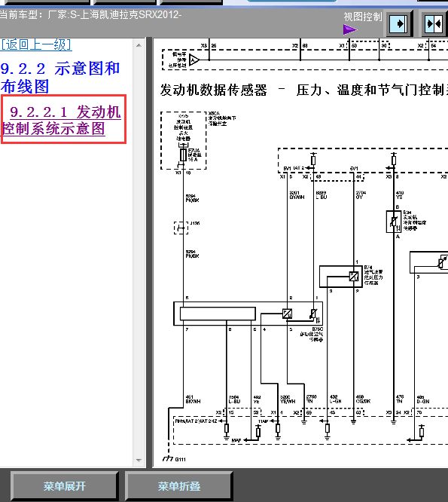The height and width of the screenshot is (502, 448).
Task: Click the 当前车型 vehicle info text
Action: tap(90, 15)
